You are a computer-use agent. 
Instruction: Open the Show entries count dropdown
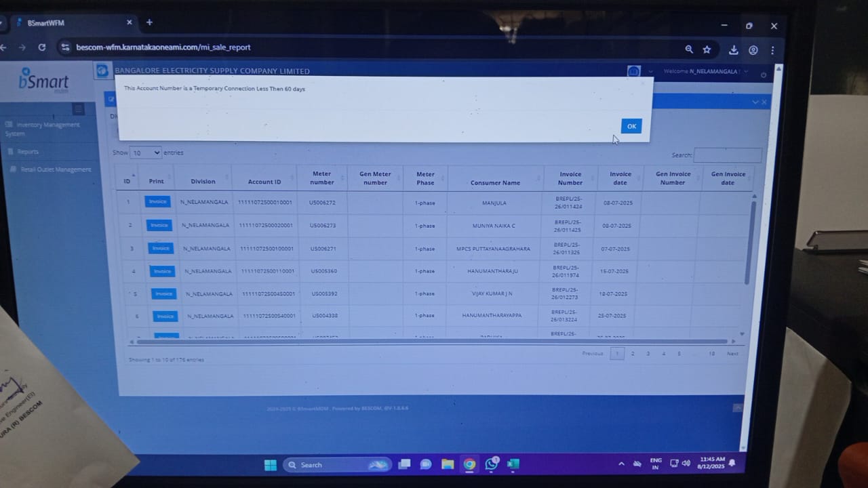(x=146, y=152)
